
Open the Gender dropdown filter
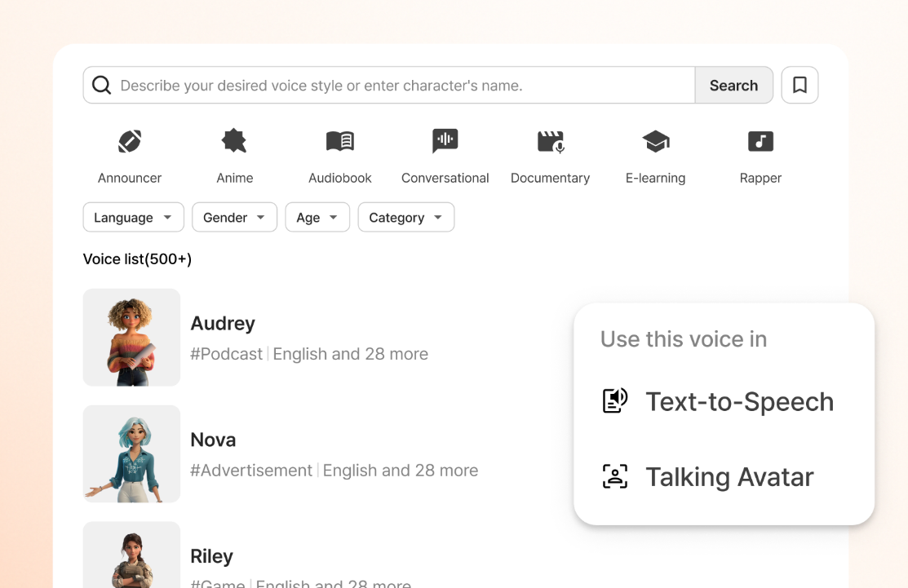234,218
